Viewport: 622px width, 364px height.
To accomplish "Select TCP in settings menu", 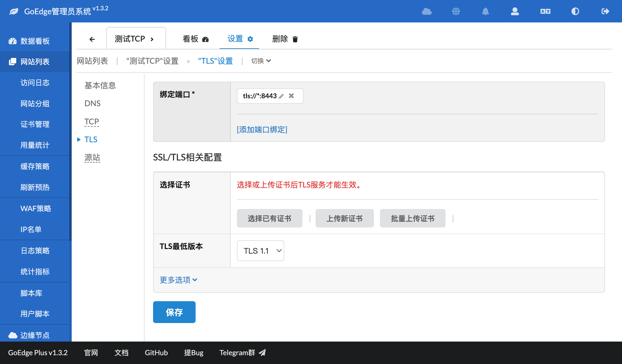I will (92, 121).
